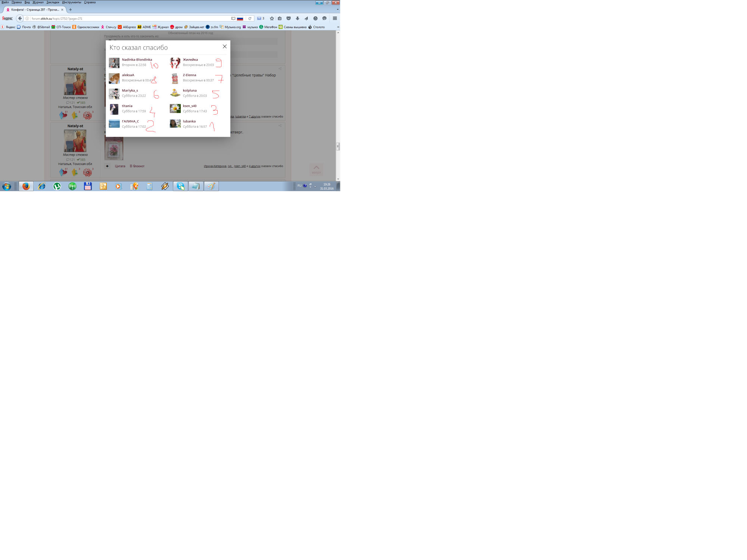The image size is (747, 560).
Task: Click the Pocket save icon
Action: coord(288,18)
